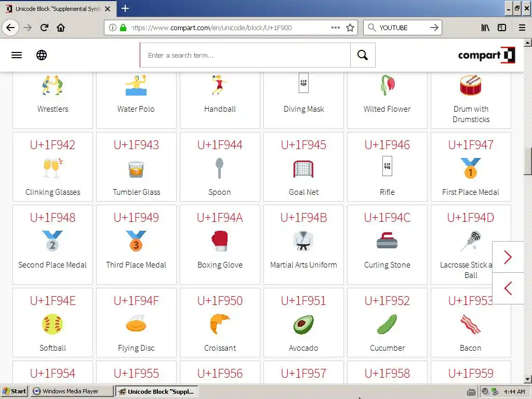Click the previous block left chevron
The width and height of the screenshot is (532, 399).
click(508, 288)
